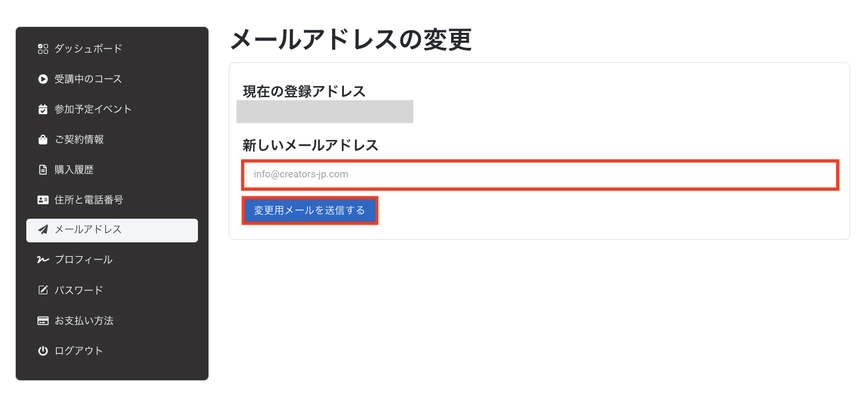
Task: Click the dashboard grid icon in sidebar
Action: point(43,48)
